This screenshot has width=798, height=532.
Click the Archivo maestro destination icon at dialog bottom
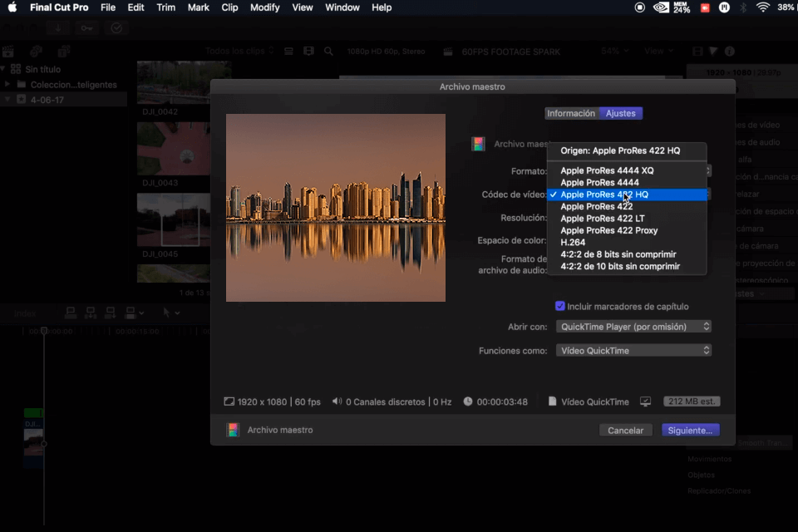click(x=233, y=431)
